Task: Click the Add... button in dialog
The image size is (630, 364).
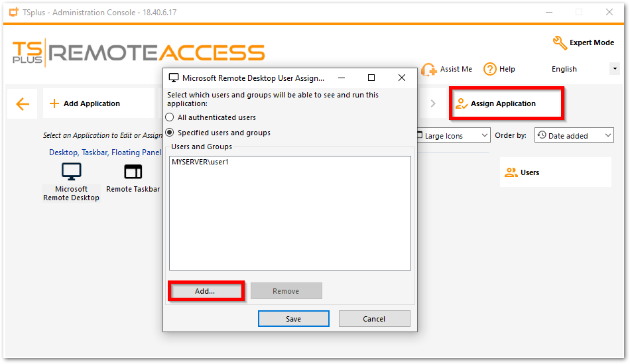Action: [206, 291]
